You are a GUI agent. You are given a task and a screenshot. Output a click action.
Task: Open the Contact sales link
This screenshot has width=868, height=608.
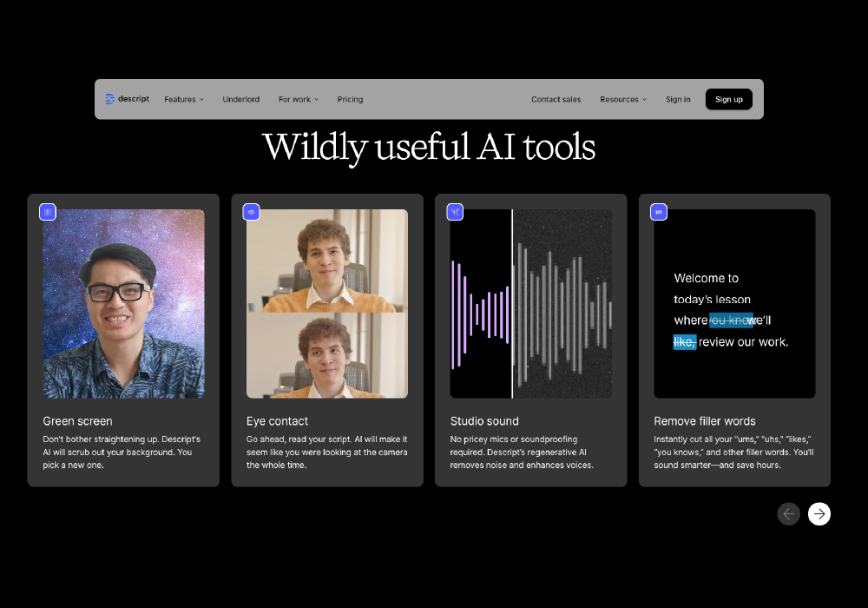pos(556,100)
